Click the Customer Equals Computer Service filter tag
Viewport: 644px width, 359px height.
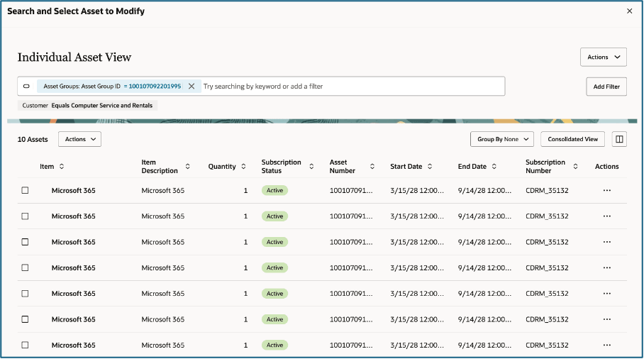[x=87, y=106]
